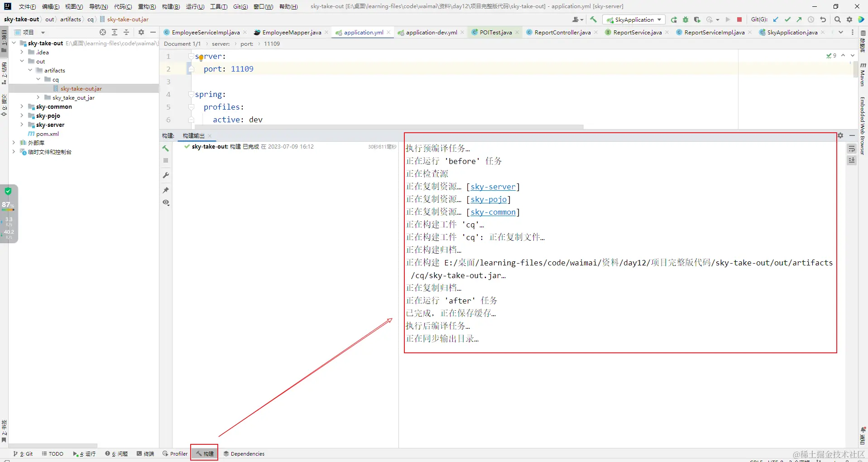This screenshot has height=462, width=868.
Task: Click the sky-server link in build output
Action: [x=493, y=187]
